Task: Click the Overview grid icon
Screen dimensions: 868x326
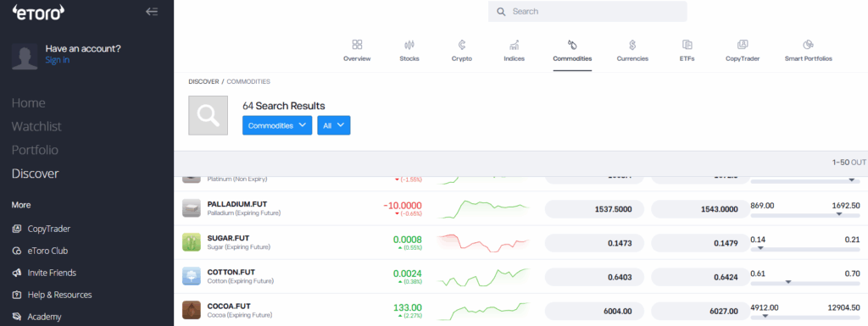Action: pos(357,45)
